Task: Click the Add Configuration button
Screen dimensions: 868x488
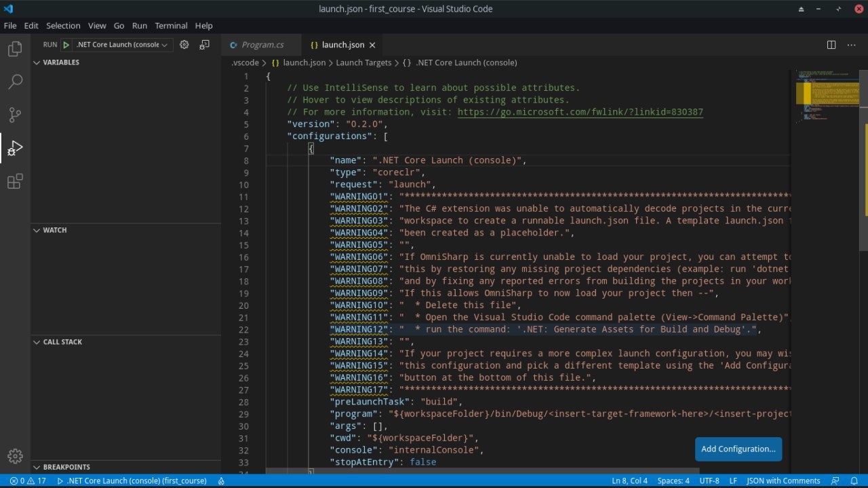Action: (738, 449)
